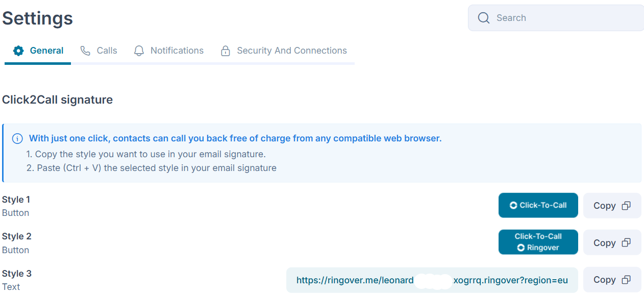644x294 pixels.
Task: Select the ringover.me URL text field
Action: (x=432, y=280)
